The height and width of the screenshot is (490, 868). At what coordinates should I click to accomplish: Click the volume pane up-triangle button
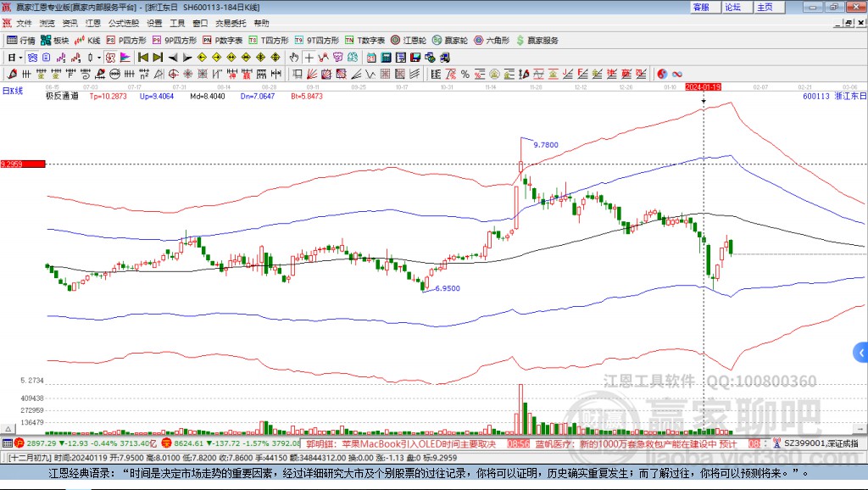(x=8, y=429)
